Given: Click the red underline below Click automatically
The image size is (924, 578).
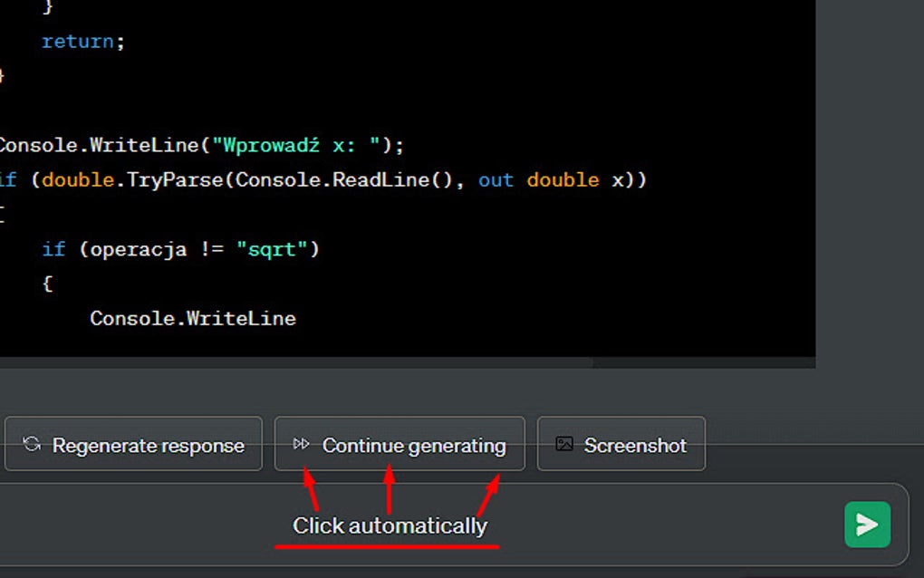Looking at the screenshot, I should click(388, 547).
